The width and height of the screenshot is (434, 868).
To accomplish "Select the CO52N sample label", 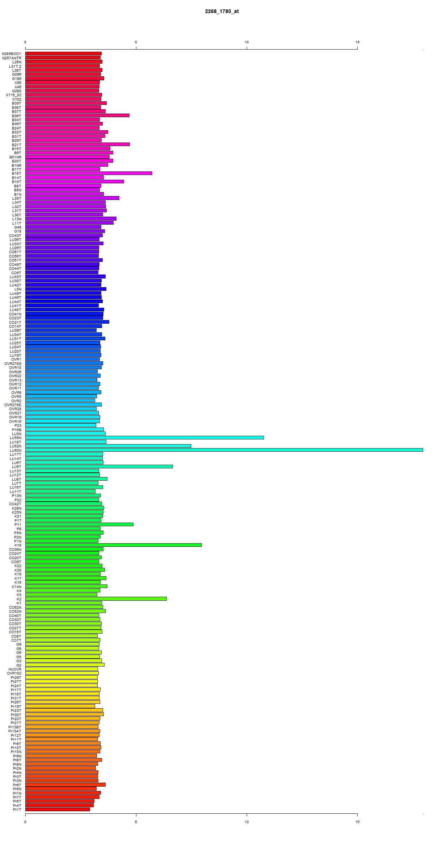I will click(x=15, y=612).
